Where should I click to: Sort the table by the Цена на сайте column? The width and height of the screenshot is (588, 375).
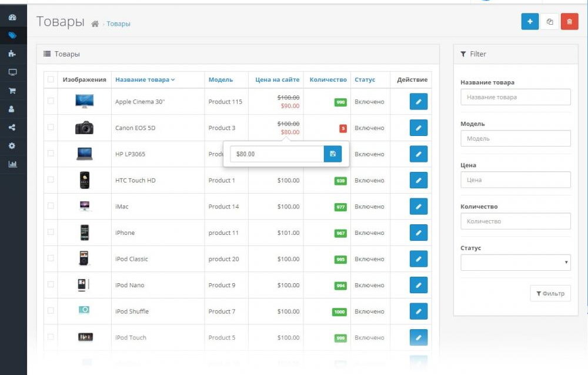(x=277, y=79)
